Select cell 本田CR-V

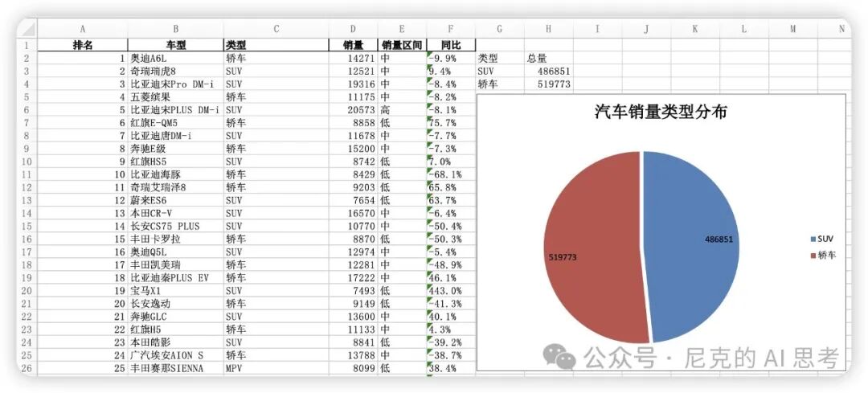pyautogui.click(x=175, y=214)
